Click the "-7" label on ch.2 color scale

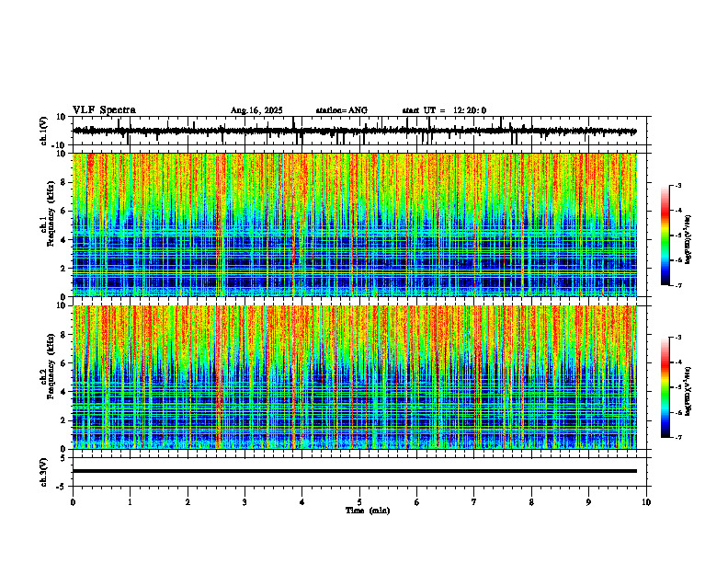point(678,438)
